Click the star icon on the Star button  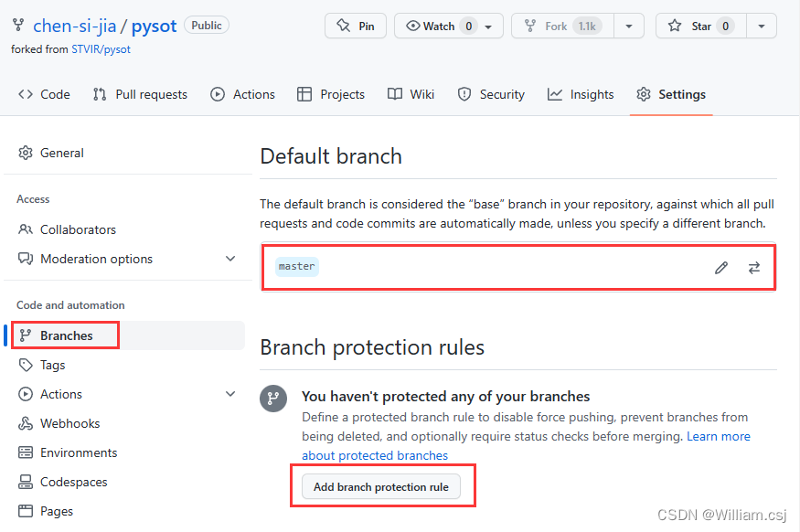coord(675,26)
